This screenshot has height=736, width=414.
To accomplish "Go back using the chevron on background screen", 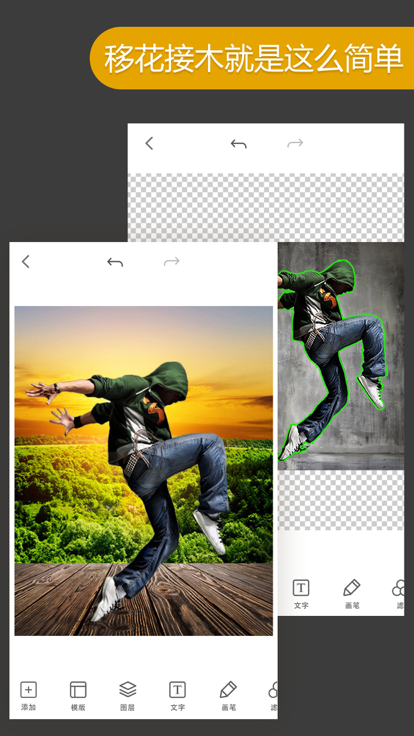I will 149,143.
